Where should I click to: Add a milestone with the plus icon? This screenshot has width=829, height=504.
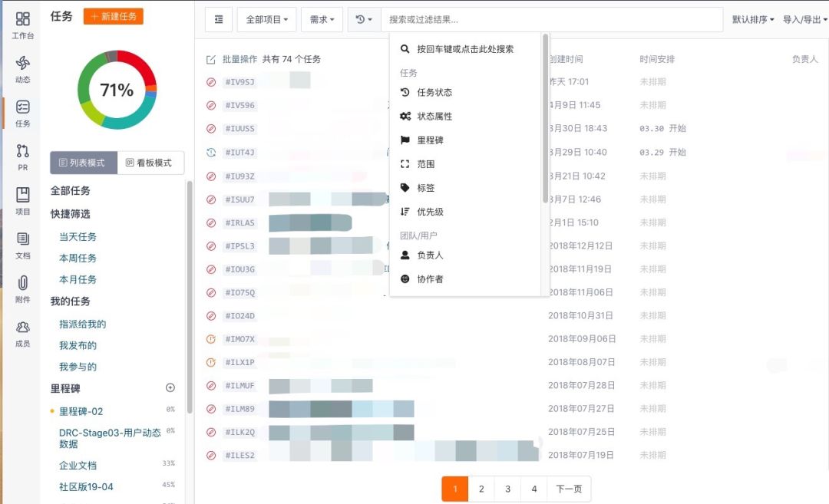point(170,387)
